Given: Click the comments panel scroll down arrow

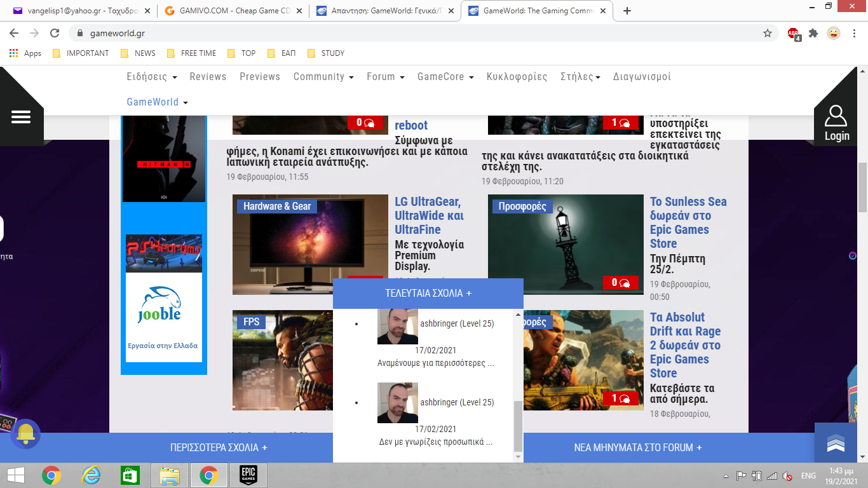Looking at the screenshot, I should coord(518,457).
